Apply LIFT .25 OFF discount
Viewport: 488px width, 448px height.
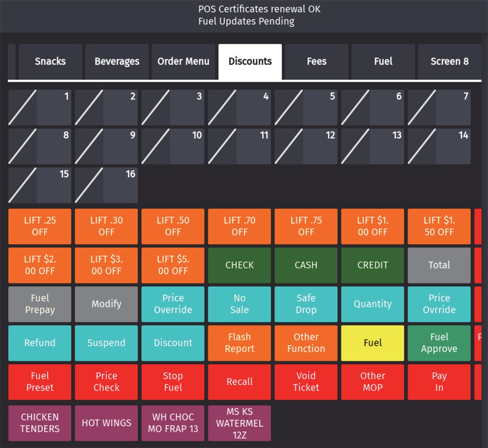(40, 227)
